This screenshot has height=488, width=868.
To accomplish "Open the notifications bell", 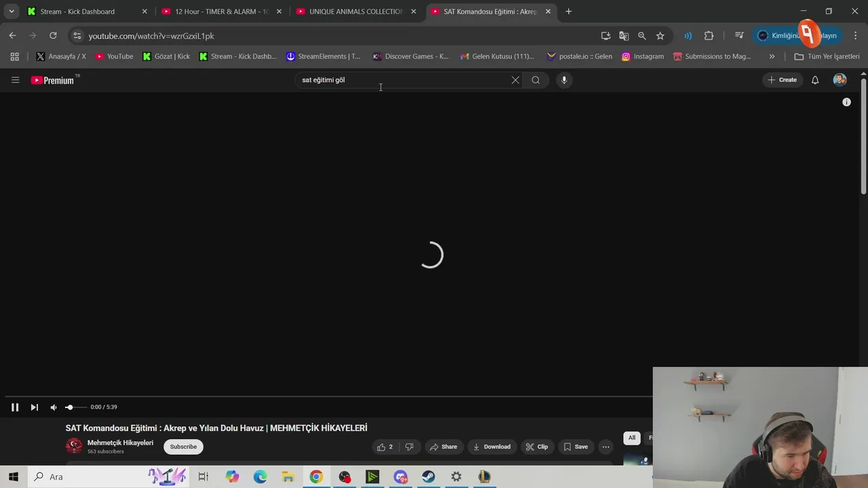I will (815, 80).
